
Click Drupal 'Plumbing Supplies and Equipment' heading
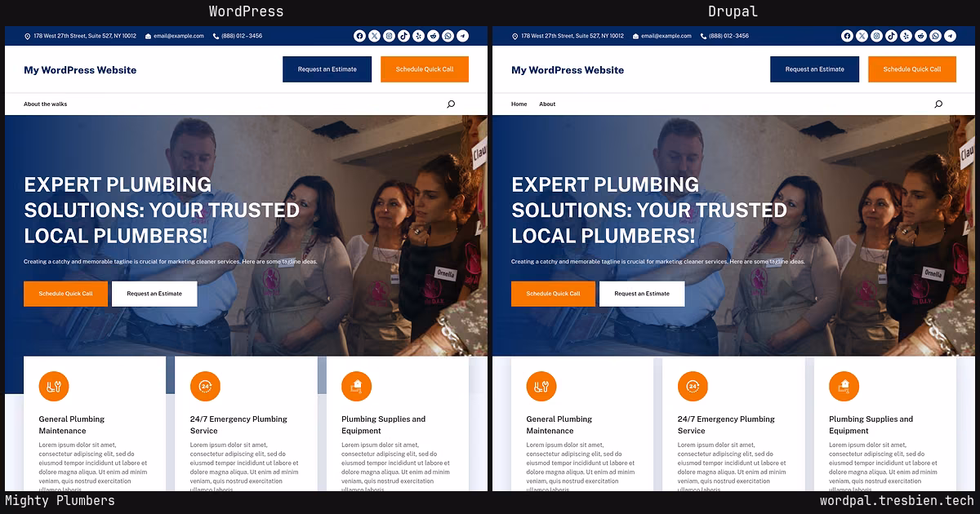coord(871,425)
